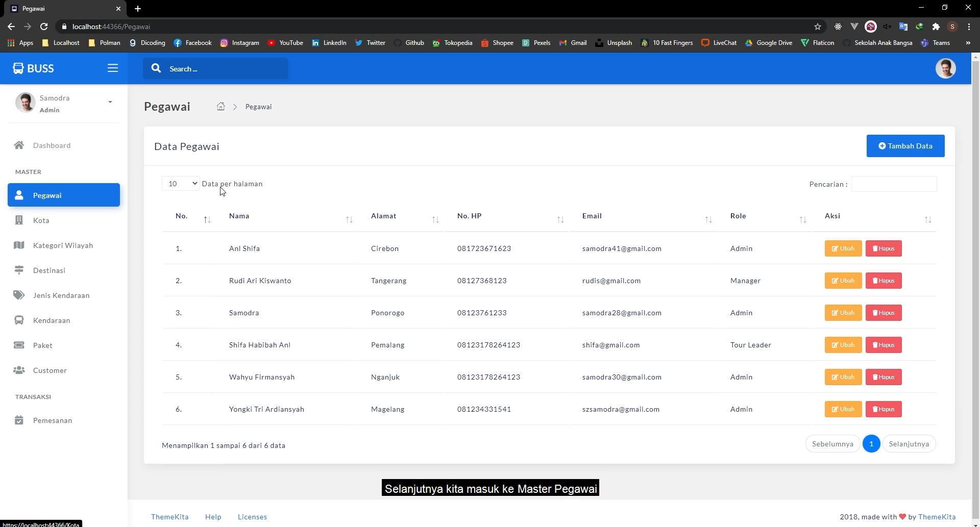Viewport: 980px width, 527px height.
Task: Open ThemeKita footer link on left
Action: pyautogui.click(x=170, y=517)
